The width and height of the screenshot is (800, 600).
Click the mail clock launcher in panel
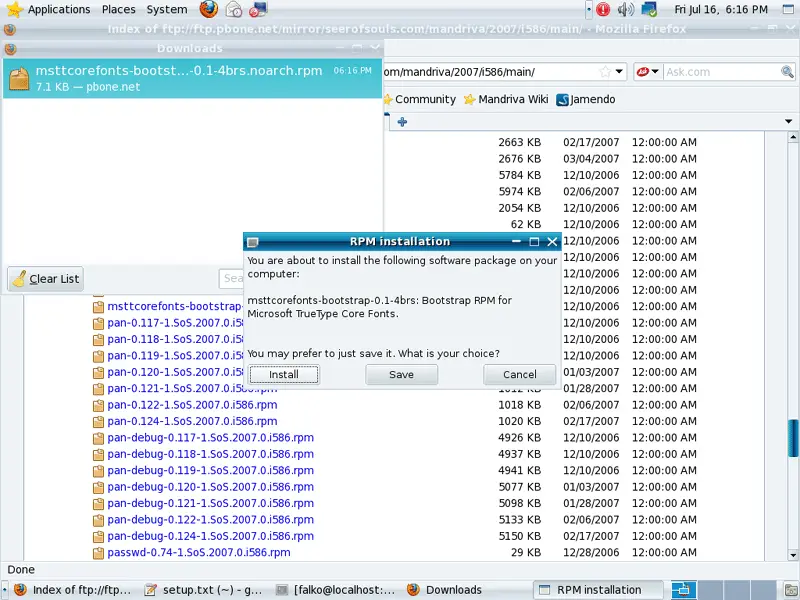[x=234, y=9]
